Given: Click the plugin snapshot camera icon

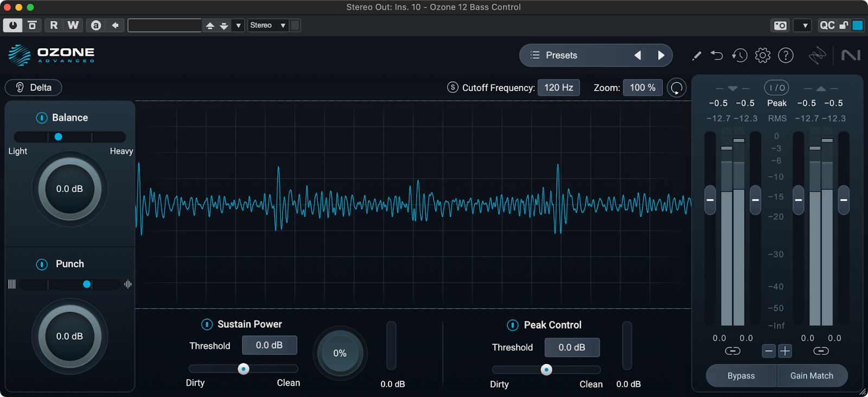Looking at the screenshot, I should [780, 25].
